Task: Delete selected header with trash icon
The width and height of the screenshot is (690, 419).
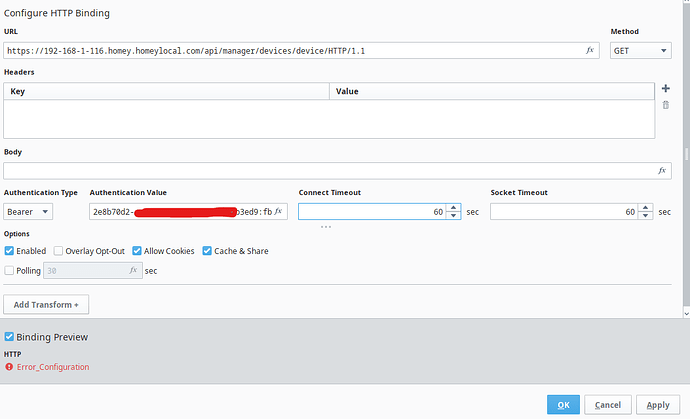Action: [x=665, y=105]
